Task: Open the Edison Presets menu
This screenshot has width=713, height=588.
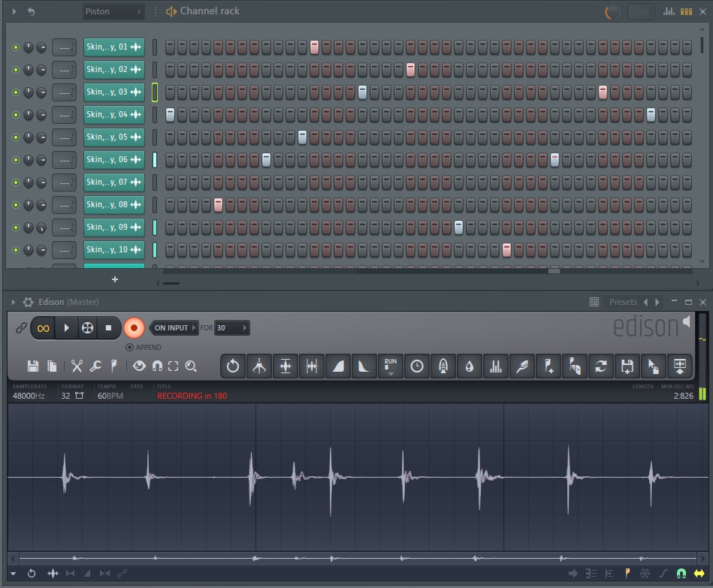Action: point(623,302)
